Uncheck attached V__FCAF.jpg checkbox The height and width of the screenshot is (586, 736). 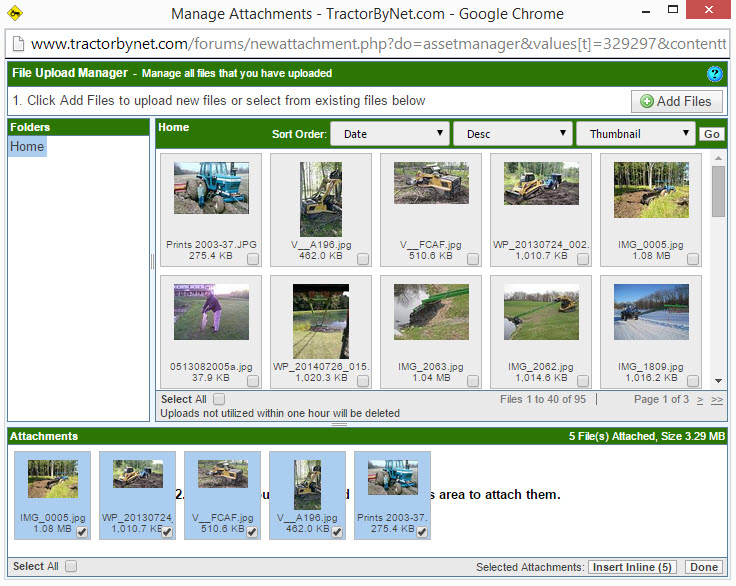point(252,532)
